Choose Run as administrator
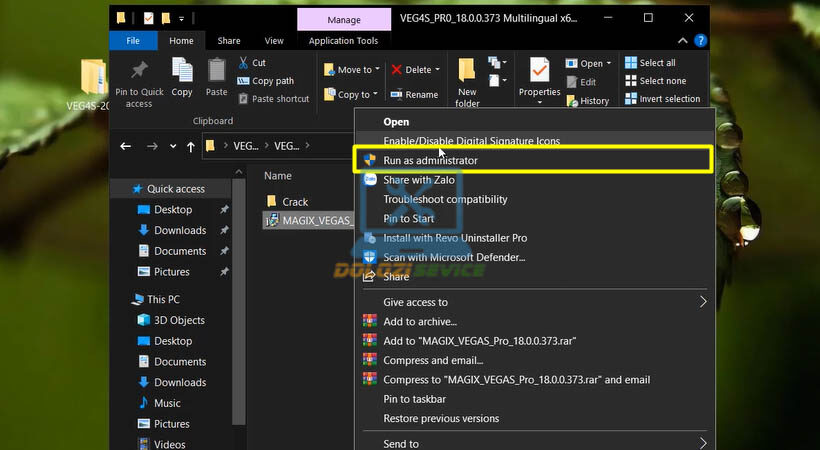The width and height of the screenshot is (820, 450). click(x=430, y=160)
